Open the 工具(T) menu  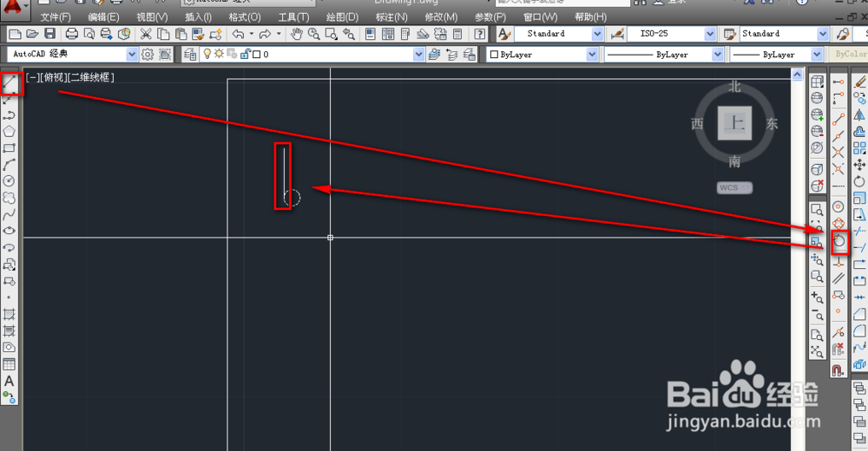293,17
